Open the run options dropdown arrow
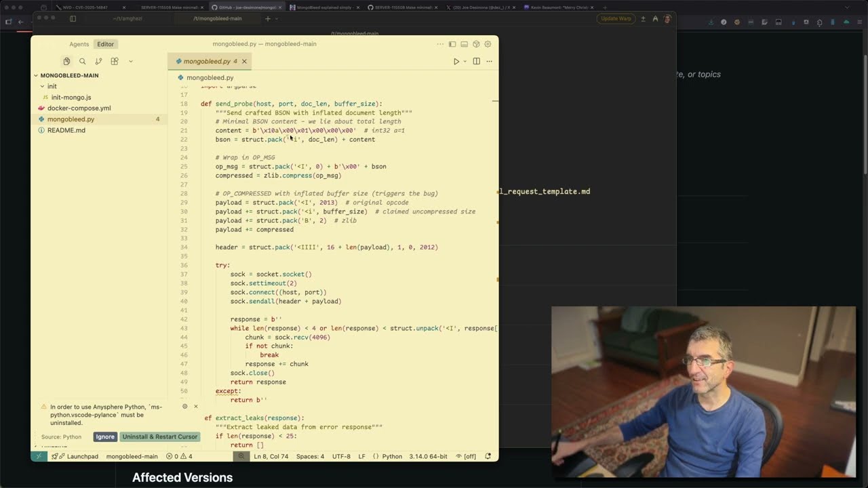868x488 pixels. 465,61
